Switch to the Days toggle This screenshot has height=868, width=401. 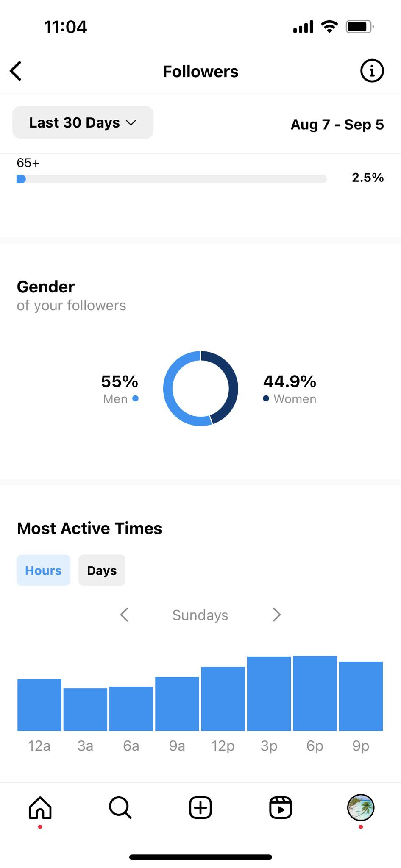tap(102, 570)
